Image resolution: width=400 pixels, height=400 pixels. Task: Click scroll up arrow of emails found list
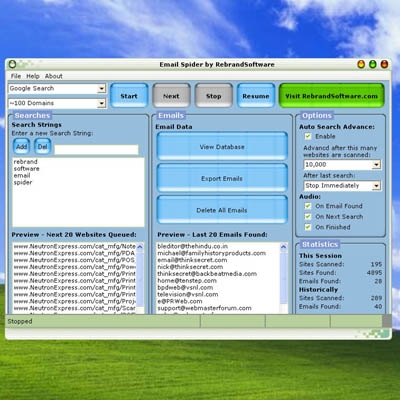[x=284, y=247]
